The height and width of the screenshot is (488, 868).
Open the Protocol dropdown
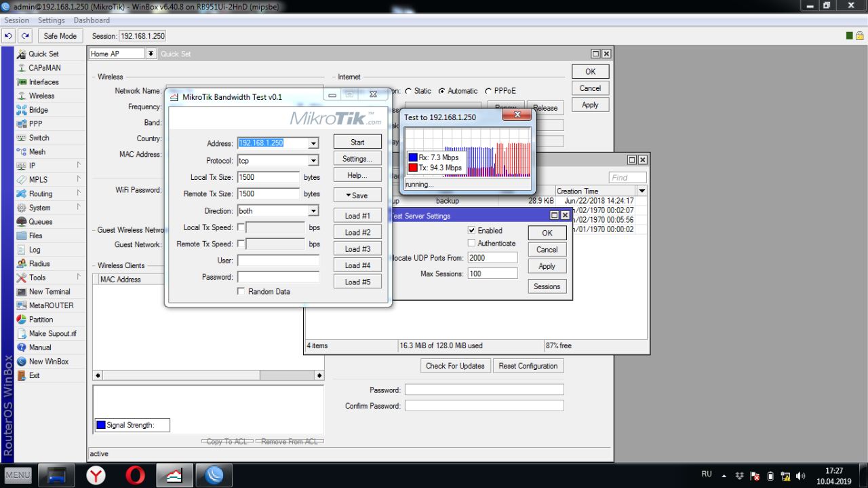[x=313, y=161]
